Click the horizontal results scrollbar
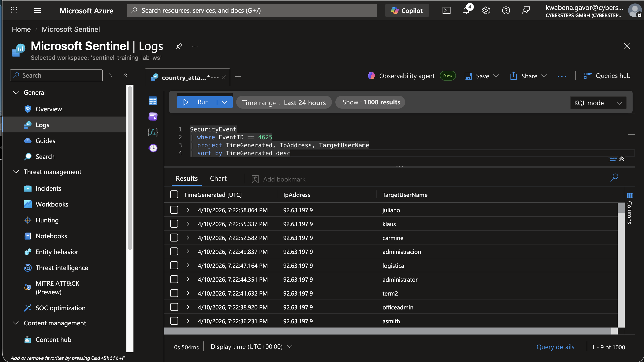This screenshot has width=644, height=362. click(x=387, y=331)
